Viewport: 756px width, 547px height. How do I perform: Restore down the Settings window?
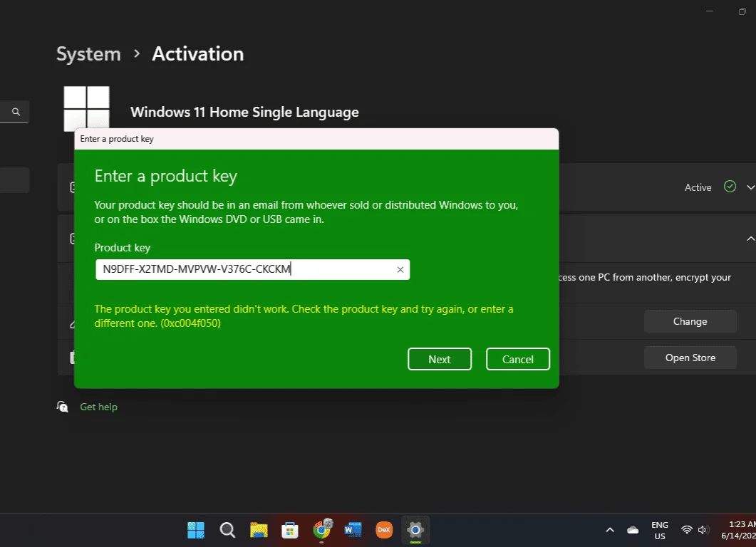click(x=742, y=11)
